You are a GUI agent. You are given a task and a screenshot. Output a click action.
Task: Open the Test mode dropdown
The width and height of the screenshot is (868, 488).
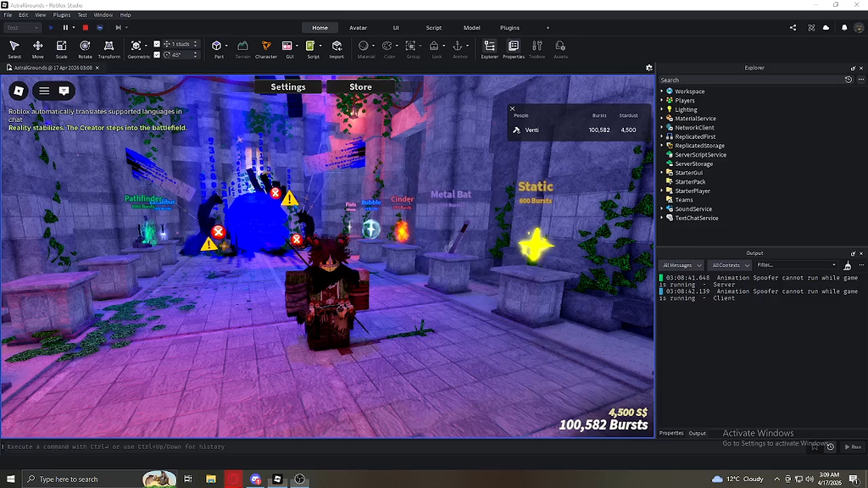pyautogui.click(x=23, y=28)
